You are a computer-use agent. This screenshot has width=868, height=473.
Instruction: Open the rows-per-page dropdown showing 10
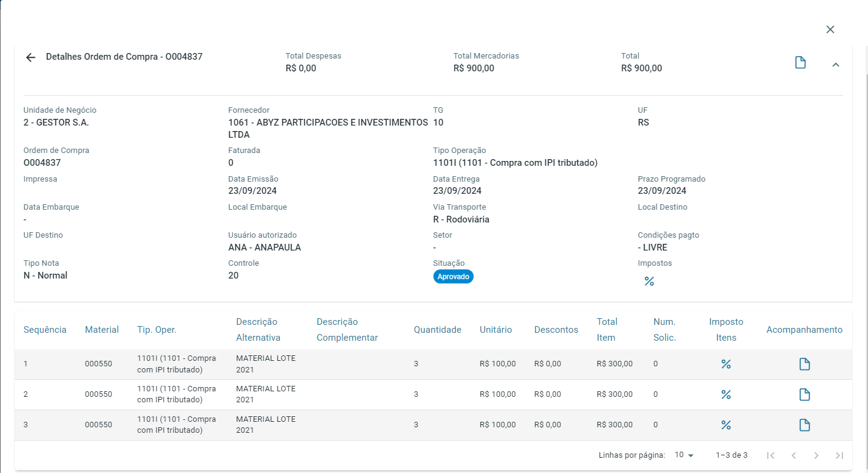[x=684, y=455]
